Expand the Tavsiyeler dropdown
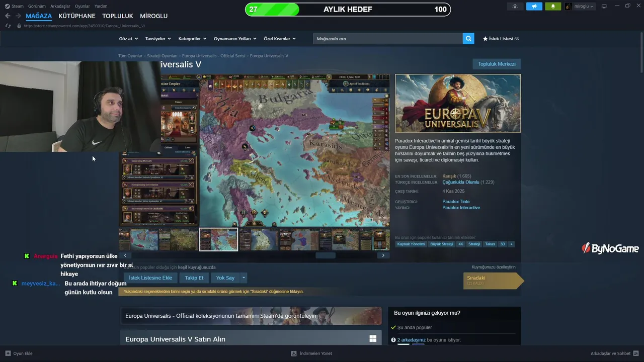Image resolution: width=644 pixels, height=362 pixels. pyautogui.click(x=158, y=39)
